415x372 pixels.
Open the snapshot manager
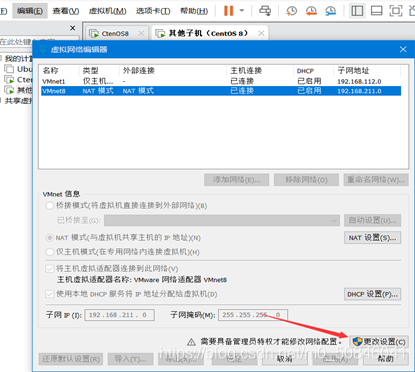coord(330,11)
